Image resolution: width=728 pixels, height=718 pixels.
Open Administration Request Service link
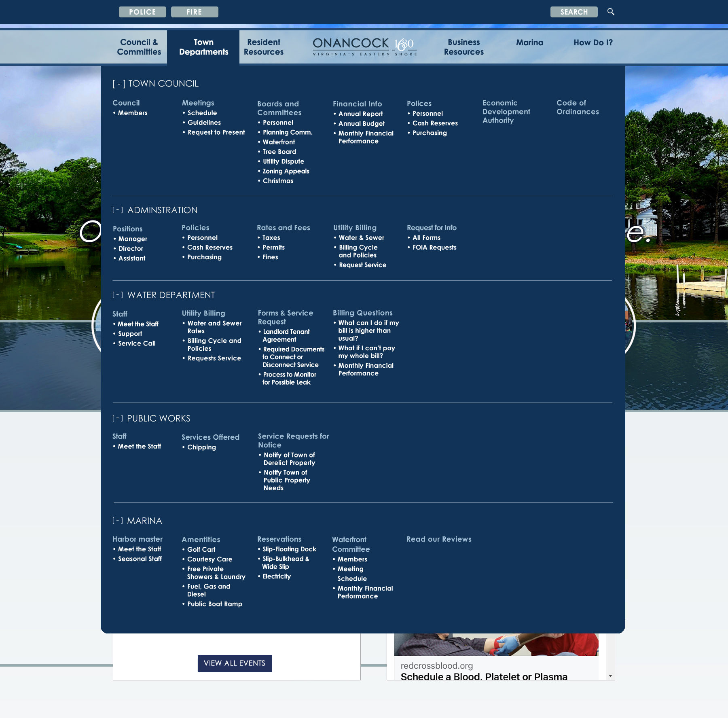coord(363,265)
